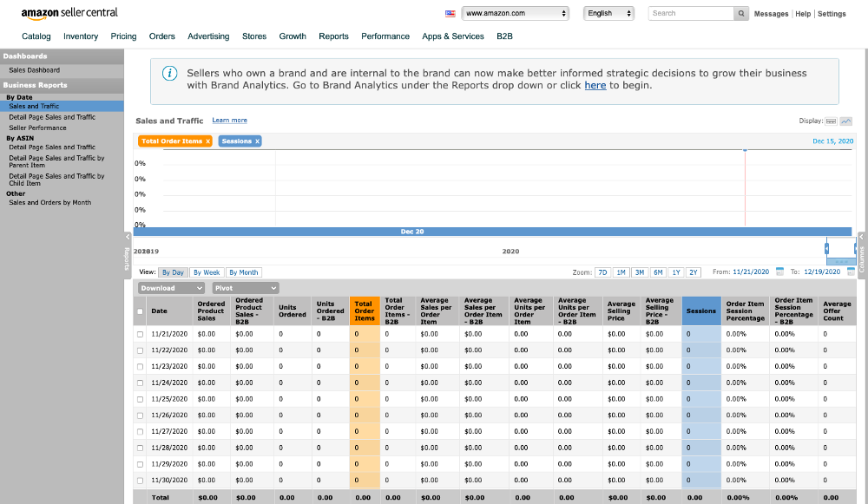The image size is (868, 504).
Task: Switch view to By Month
Action: point(244,272)
